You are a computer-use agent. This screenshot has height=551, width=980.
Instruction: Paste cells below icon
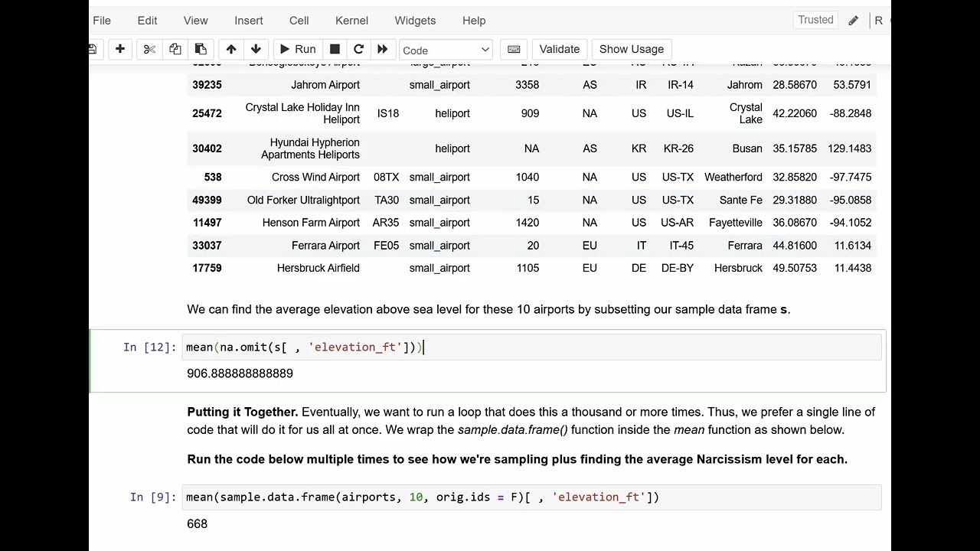tap(201, 49)
